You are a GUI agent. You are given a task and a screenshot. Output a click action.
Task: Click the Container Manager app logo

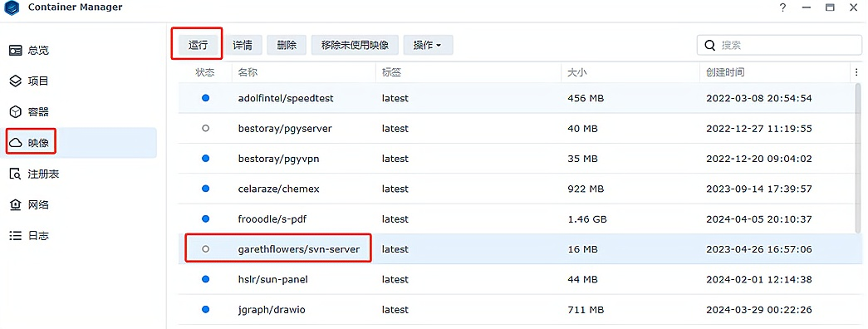(11, 7)
